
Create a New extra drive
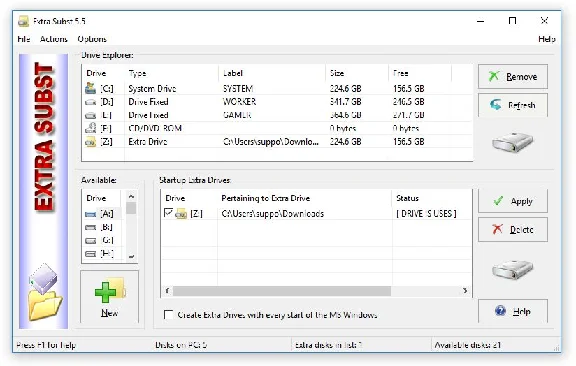click(x=109, y=297)
